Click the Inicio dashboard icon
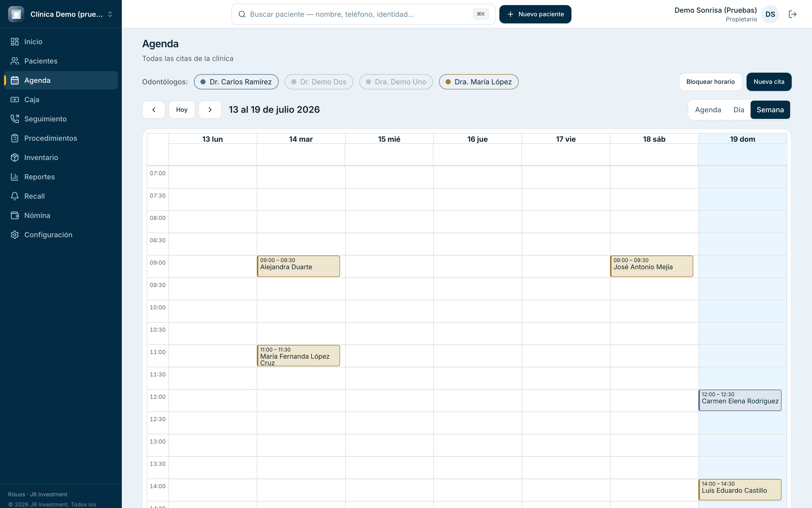This screenshot has width=812, height=508. coord(14,42)
